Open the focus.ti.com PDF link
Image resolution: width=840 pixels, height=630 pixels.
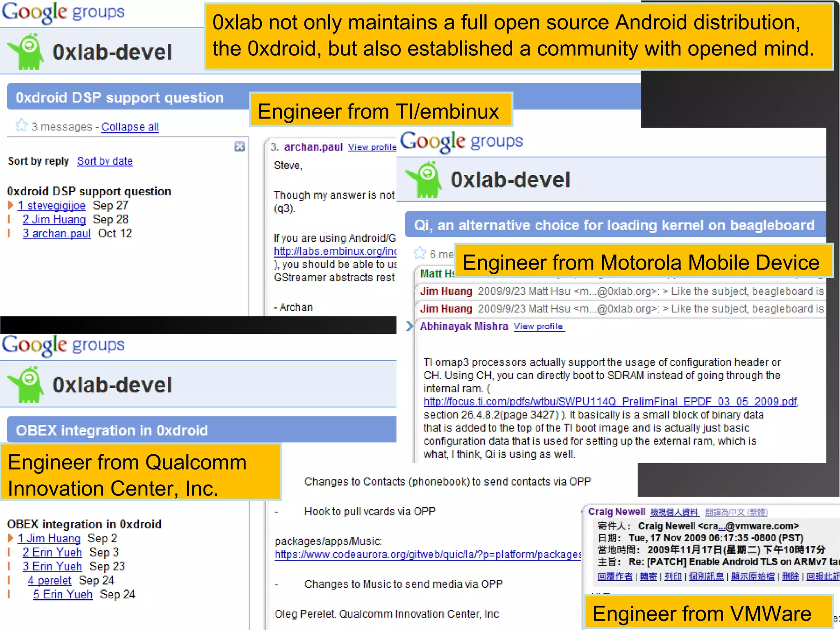(610, 401)
